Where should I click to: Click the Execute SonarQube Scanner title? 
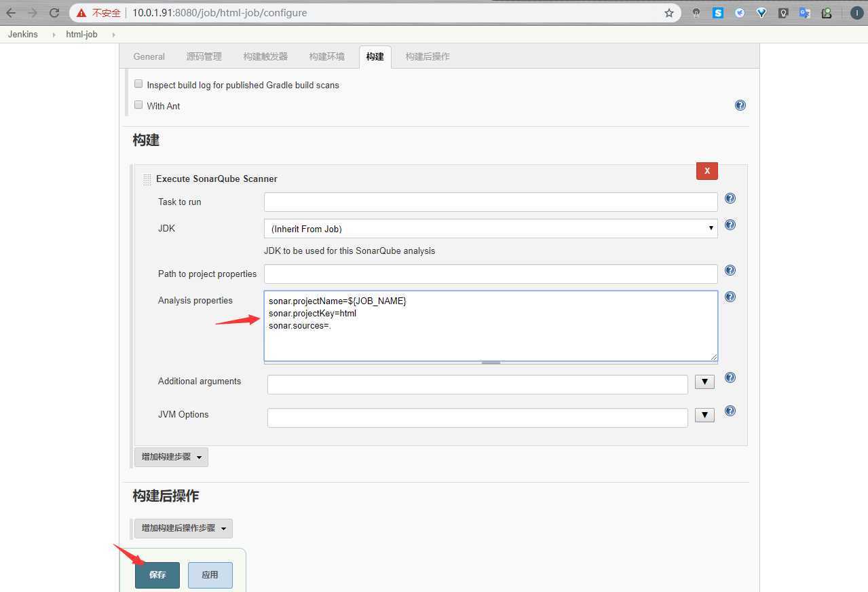[216, 179]
